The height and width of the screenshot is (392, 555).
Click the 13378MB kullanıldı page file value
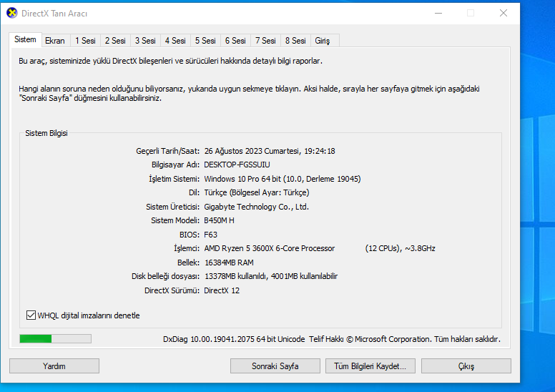coord(236,276)
